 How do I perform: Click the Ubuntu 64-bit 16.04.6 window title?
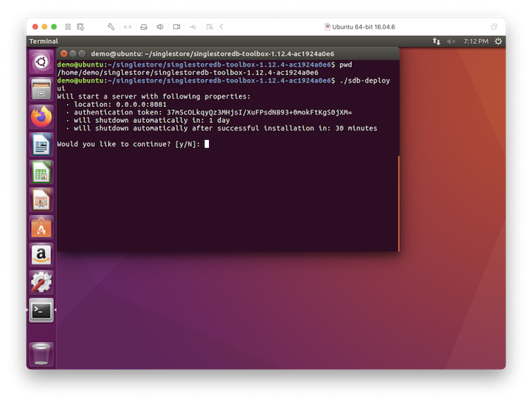(363, 27)
